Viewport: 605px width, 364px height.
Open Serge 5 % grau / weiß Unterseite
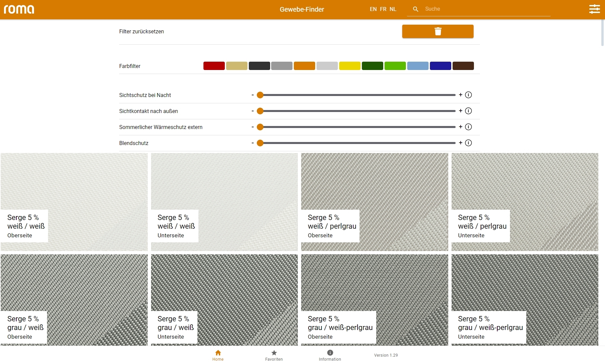(x=224, y=300)
